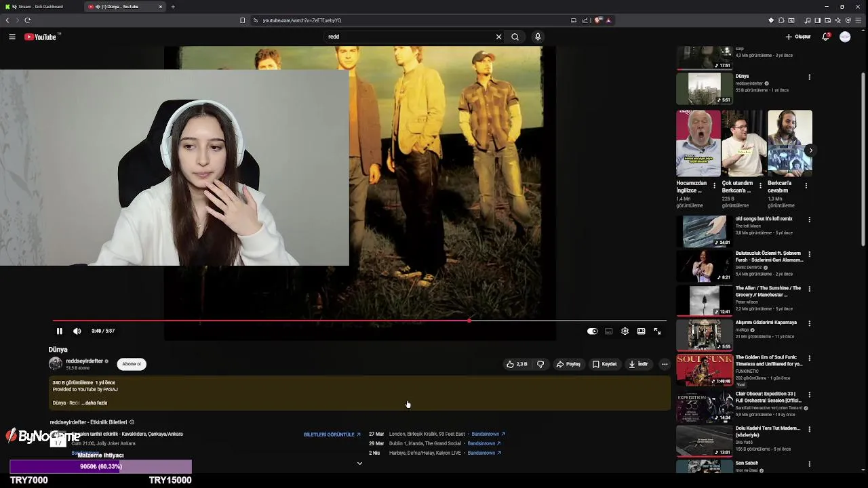
Task: Open Bandsintown link for London event
Action: pyautogui.click(x=488, y=434)
